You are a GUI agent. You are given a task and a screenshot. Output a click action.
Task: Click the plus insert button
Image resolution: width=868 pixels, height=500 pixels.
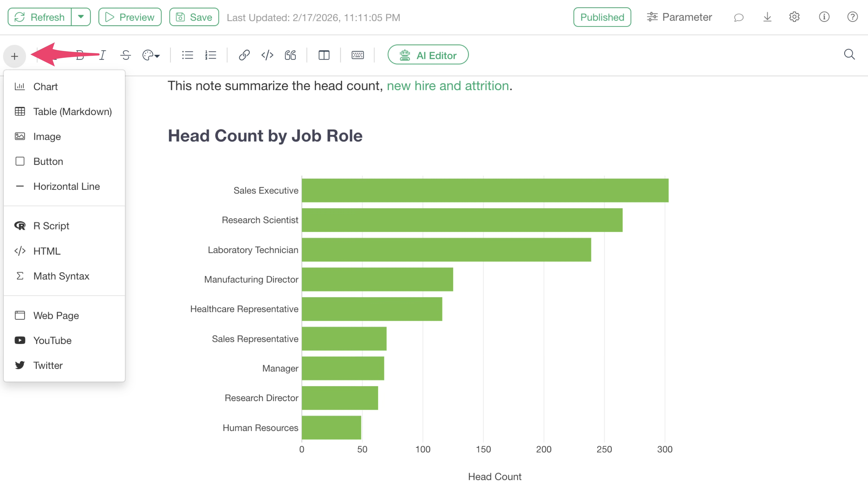(x=14, y=56)
